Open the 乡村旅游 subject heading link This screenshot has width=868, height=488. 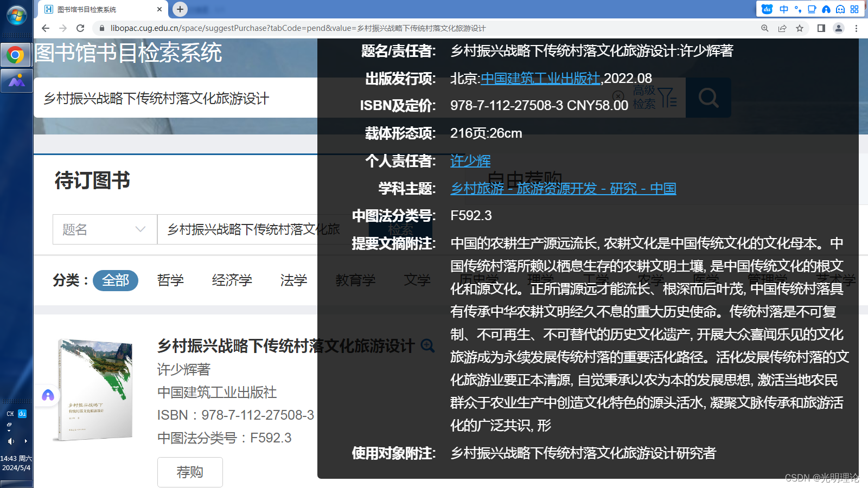click(x=563, y=189)
